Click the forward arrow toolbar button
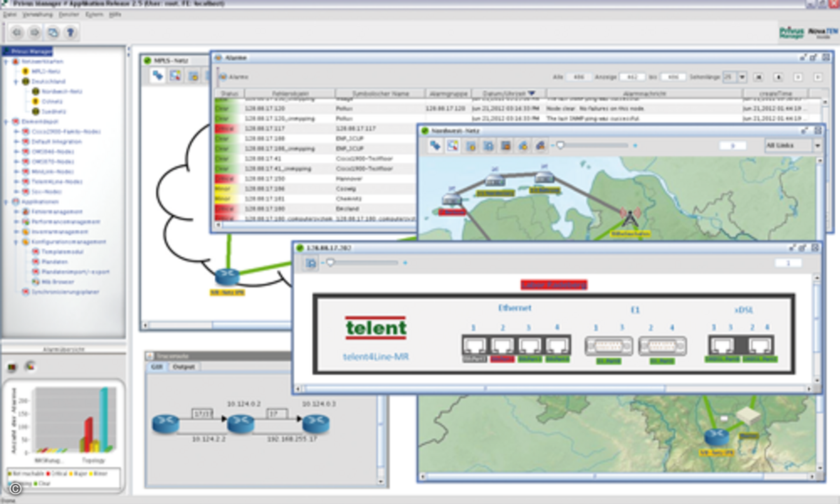 pyautogui.click(x=35, y=32)
